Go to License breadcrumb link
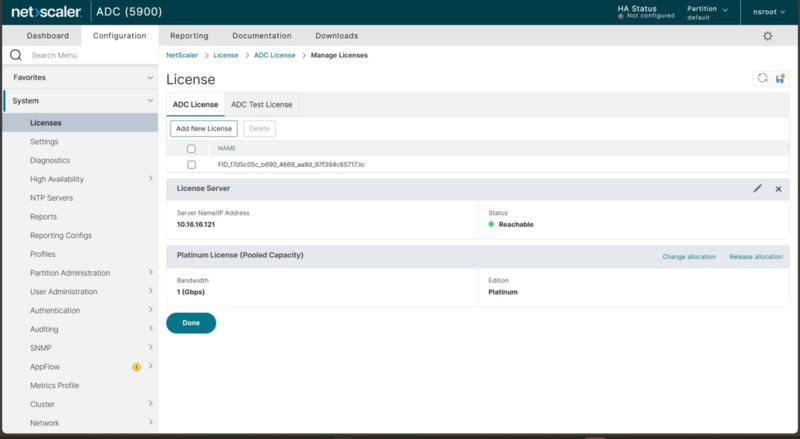The image size is (800, 439). click(226, 55)
